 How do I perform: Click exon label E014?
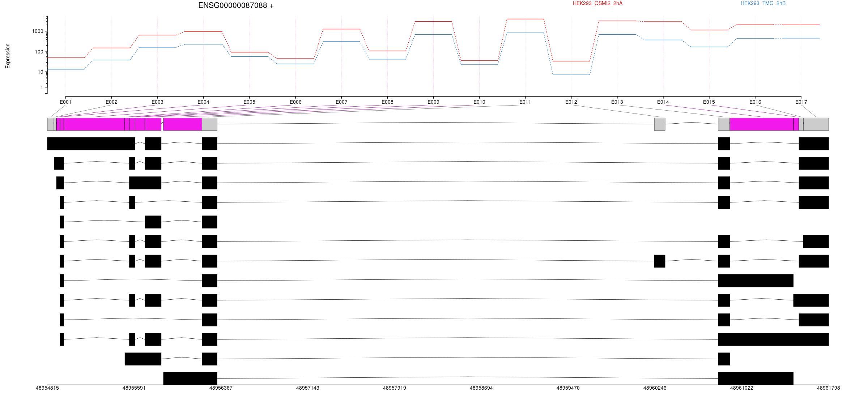click(x=663, y=102)
